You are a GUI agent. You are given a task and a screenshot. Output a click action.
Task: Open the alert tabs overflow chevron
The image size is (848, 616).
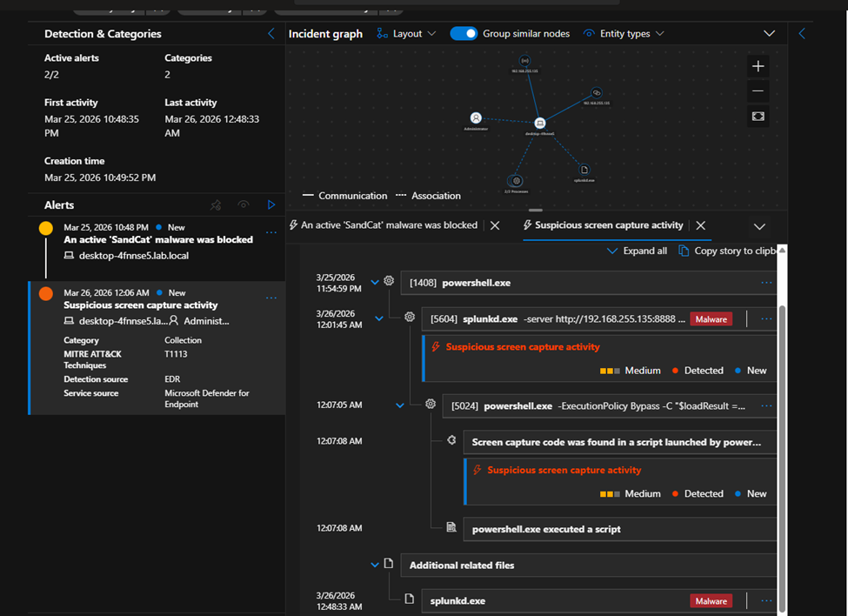[x=759, y=226]
